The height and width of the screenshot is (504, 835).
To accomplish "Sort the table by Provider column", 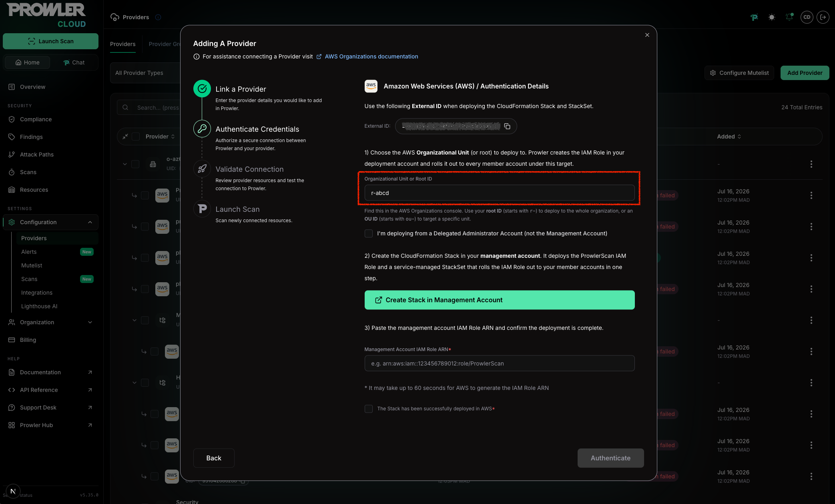I will [x=160, y=137].
